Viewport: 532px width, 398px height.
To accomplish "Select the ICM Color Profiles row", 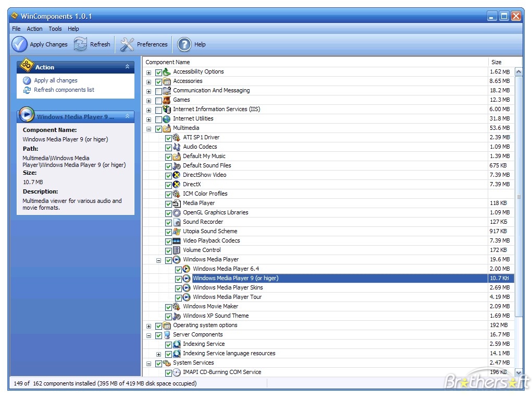I will (328, 194).
